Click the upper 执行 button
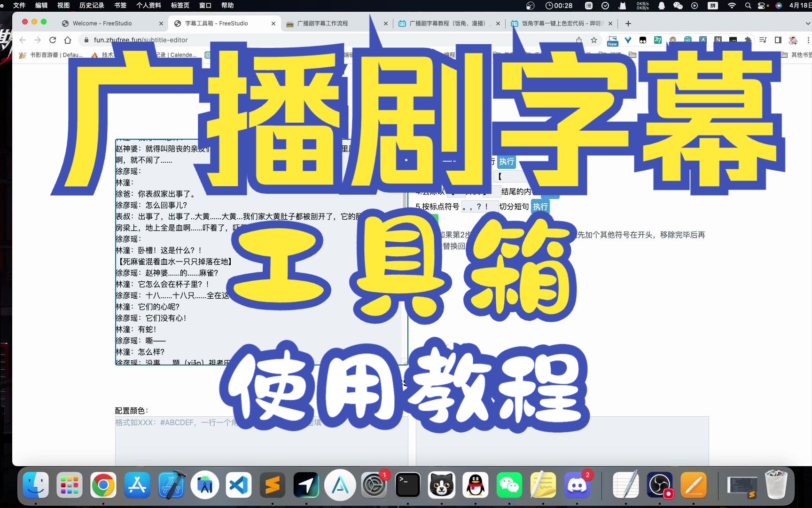The width and height of the screenshot is (812, 508). coord(507,161)
